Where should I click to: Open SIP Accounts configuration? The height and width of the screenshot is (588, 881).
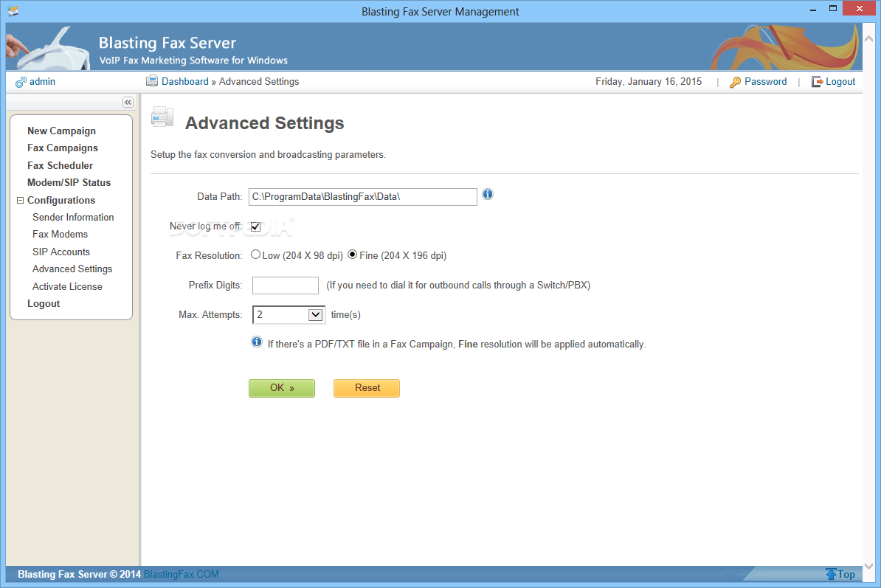pos(61,252)
